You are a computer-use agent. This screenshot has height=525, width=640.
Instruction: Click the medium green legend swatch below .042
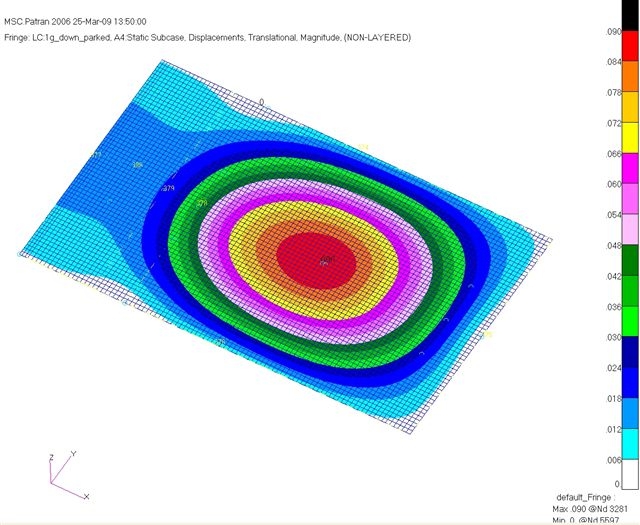(x=630, y=291)
